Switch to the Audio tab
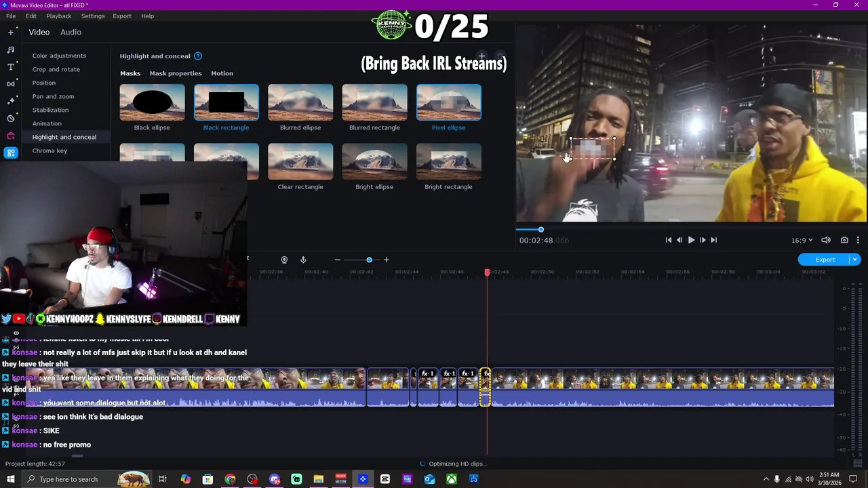Screen dimensions: 868x488 71,32
